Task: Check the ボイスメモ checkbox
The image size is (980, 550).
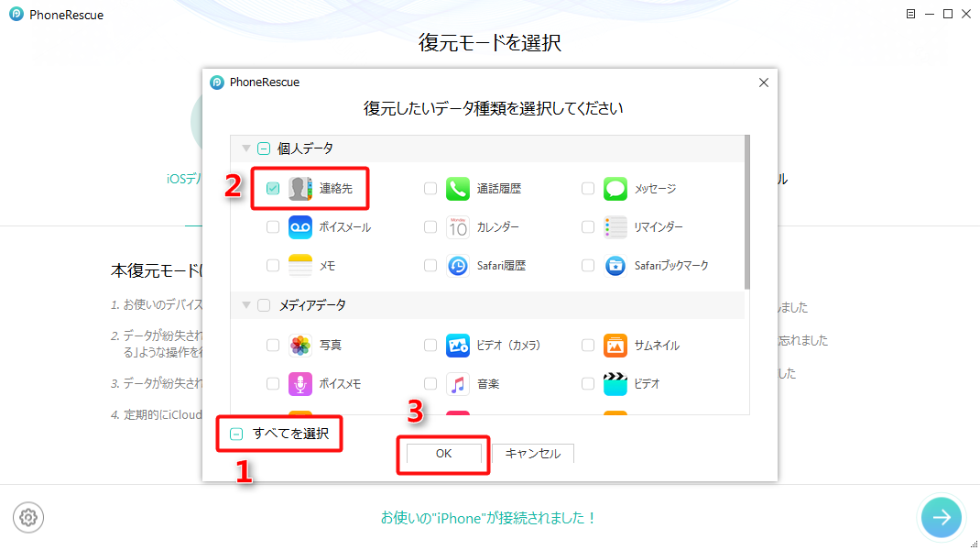Action: pyautogui.click(x=273, y=383)
